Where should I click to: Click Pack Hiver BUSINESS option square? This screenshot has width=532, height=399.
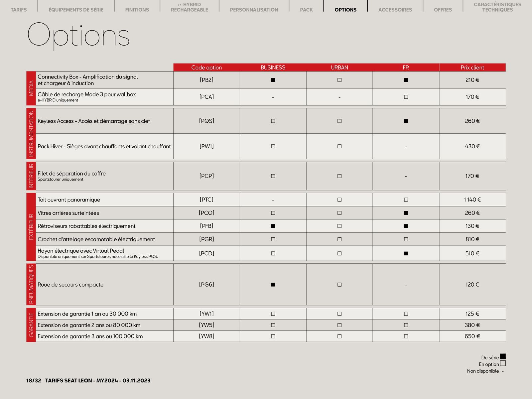pyautogui.click(x=273, y=146)
